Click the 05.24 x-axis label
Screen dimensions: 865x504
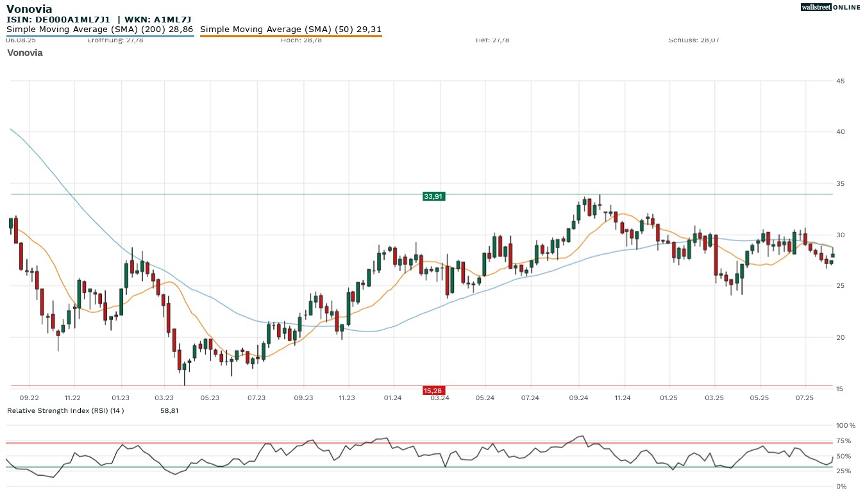point(485,398)
